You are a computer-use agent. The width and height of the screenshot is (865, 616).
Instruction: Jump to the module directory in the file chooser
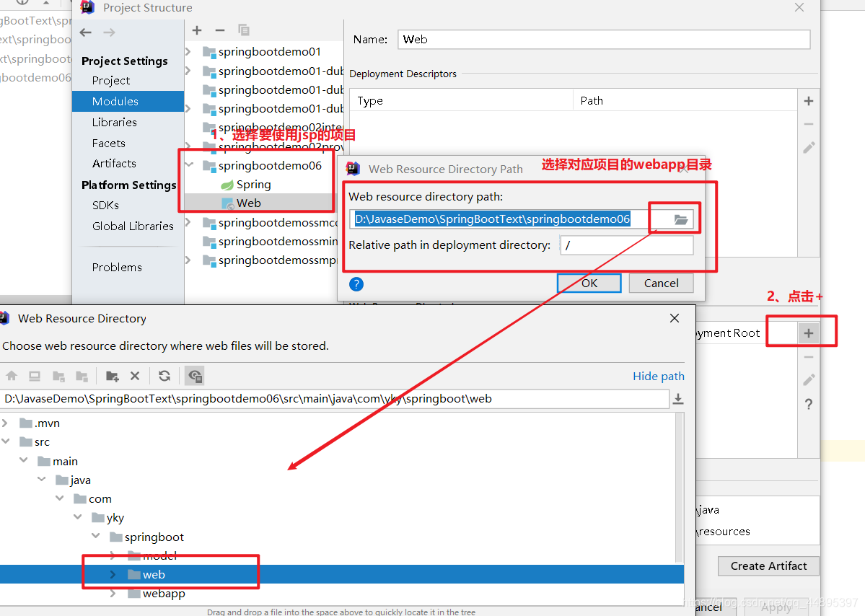tap(82, 376)
